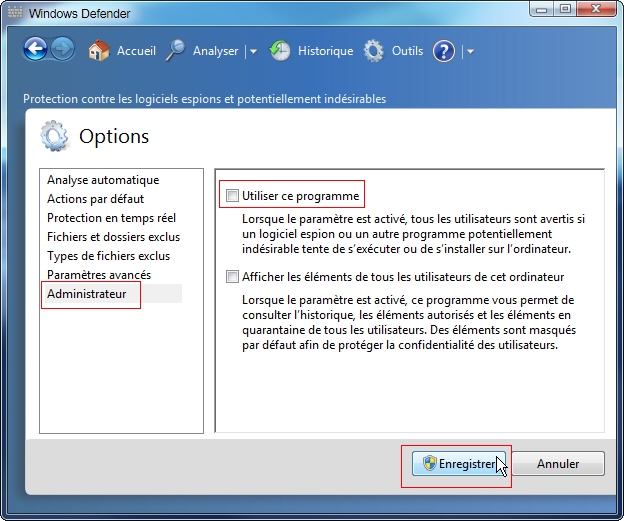Click the Windows Defender title bar icon
This screenshot has width=624, height=521.
(15, 12)
